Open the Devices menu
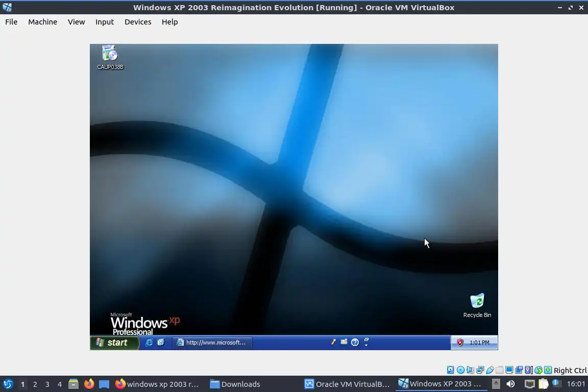This screenshot has width=588, height=392. (x=138, y=22)
